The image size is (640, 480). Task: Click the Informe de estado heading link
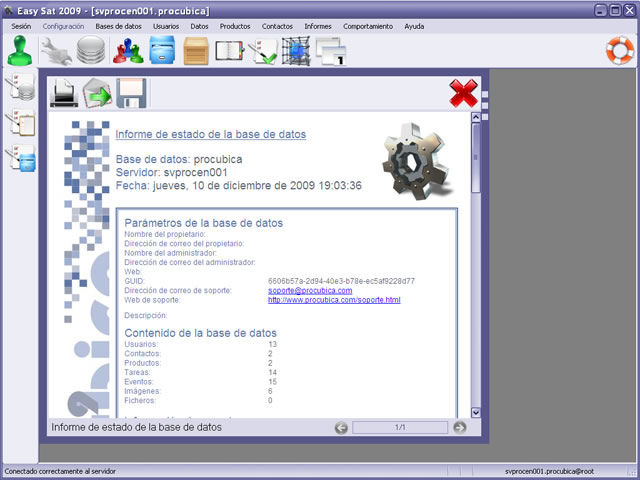pos(211,134)
